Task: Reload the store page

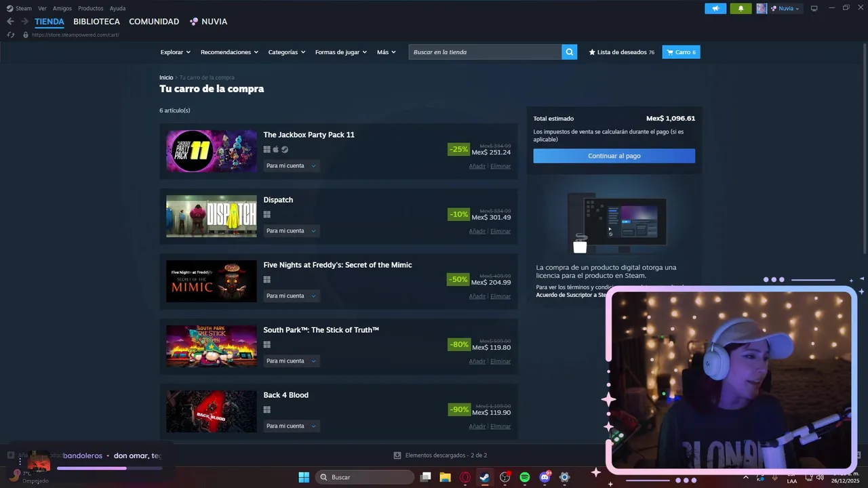Action: point(10,35)
